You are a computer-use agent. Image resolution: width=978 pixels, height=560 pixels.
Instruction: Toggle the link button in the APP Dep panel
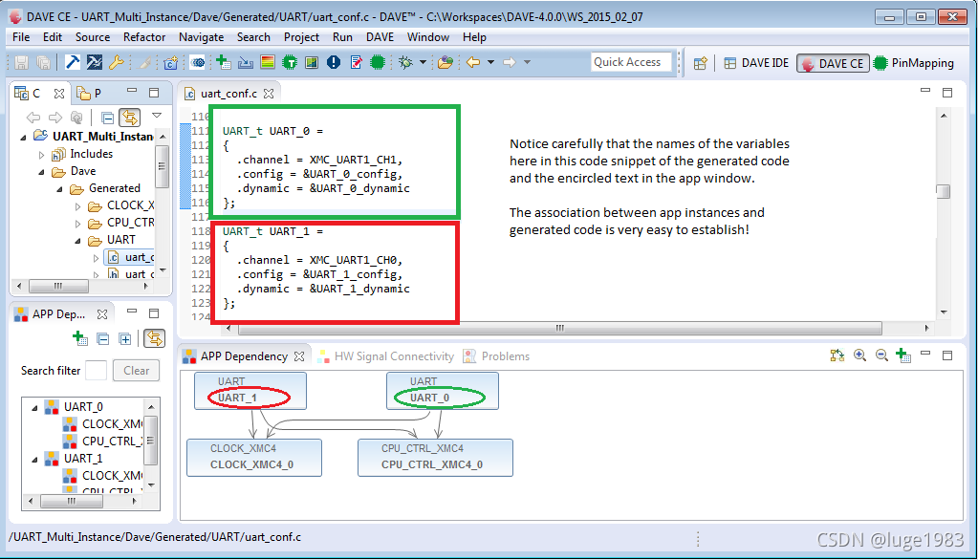154,338
